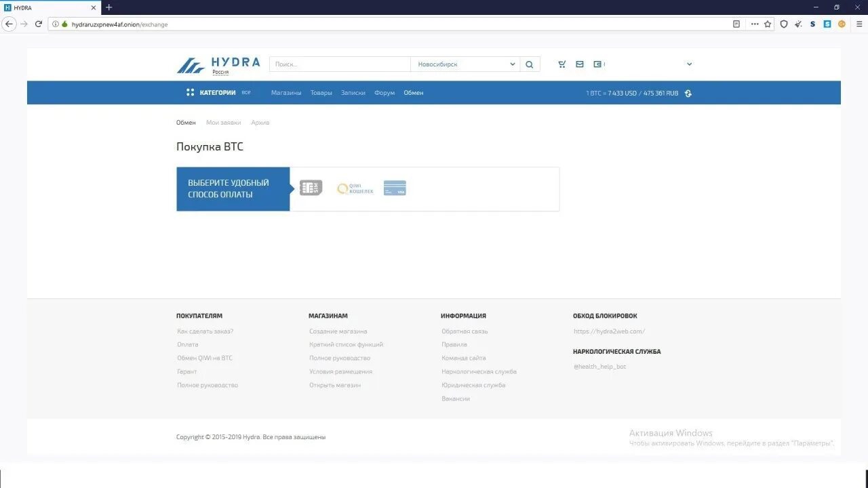The width and height of the screenshot is (868, 488).
Task: Open the @health_help_bot link
Action: pos(599,367)
